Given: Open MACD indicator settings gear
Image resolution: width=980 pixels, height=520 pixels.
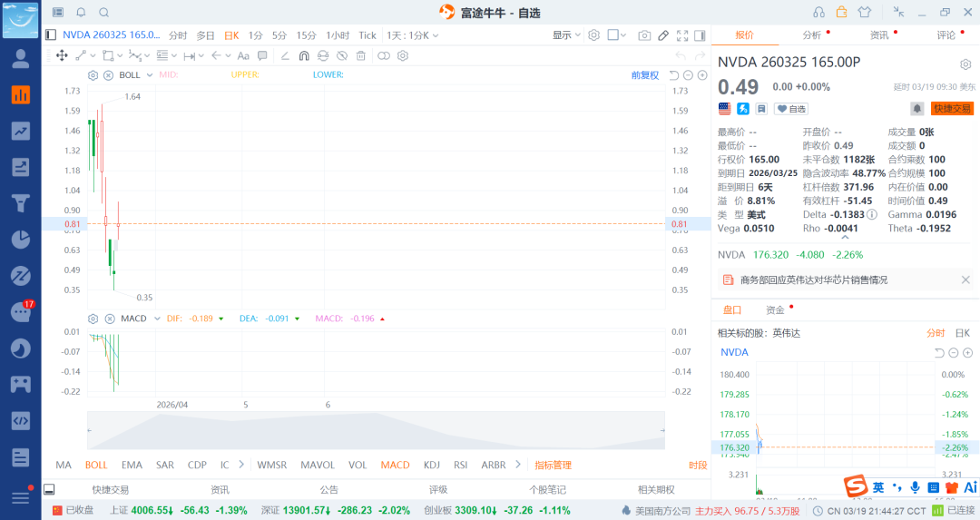Looking at the screenshot, I should [x=93, y=319].
